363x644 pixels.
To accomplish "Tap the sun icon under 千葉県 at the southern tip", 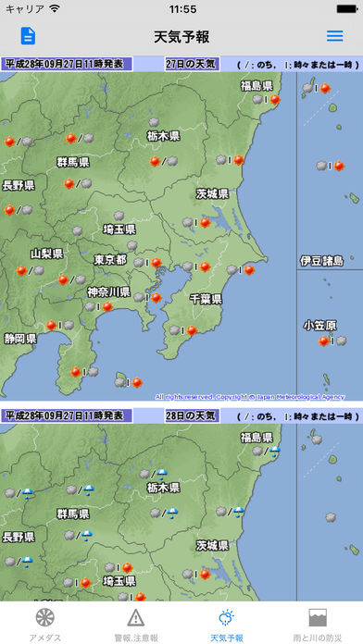I will (x=192, y=330).
